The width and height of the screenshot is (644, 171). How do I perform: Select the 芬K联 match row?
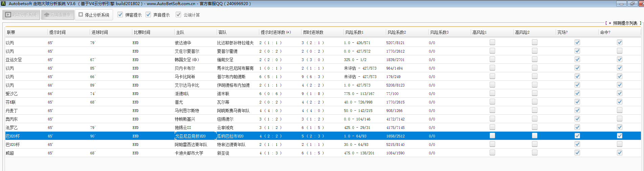(11, 102)
